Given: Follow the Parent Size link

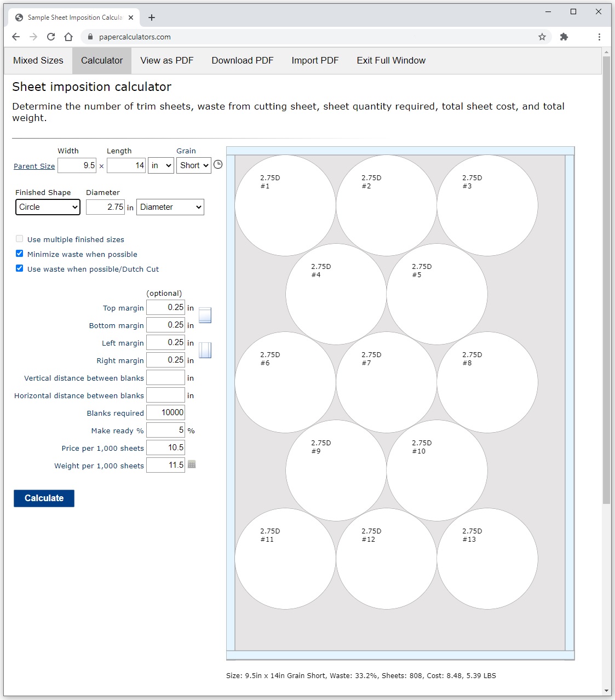Looking at the screenshot, I should [x=35, y=167].
